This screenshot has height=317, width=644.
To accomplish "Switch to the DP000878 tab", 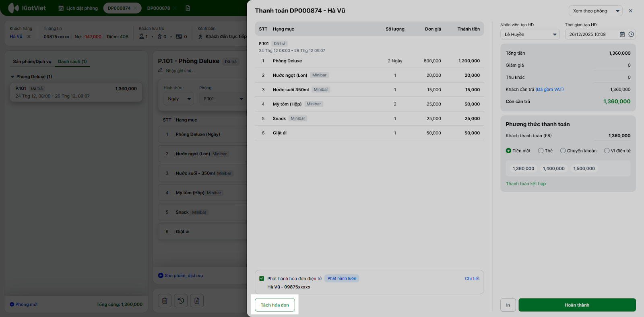I will (159, 8).
